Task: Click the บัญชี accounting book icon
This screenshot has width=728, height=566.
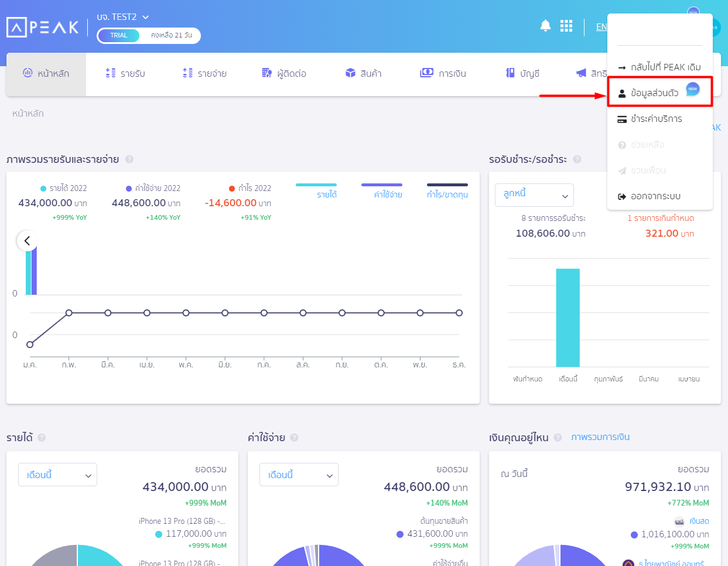Action: tap(510, 73)
